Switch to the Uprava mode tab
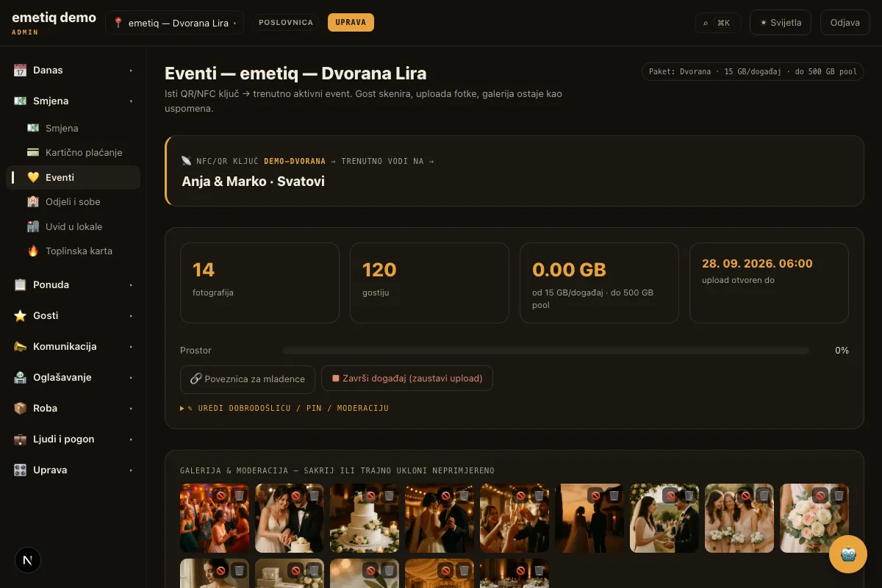 point(351,23)
